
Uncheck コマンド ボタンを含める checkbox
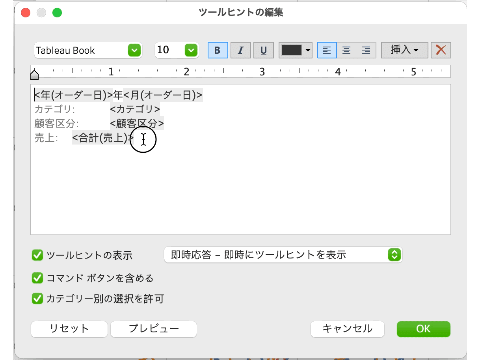point(37,278)
